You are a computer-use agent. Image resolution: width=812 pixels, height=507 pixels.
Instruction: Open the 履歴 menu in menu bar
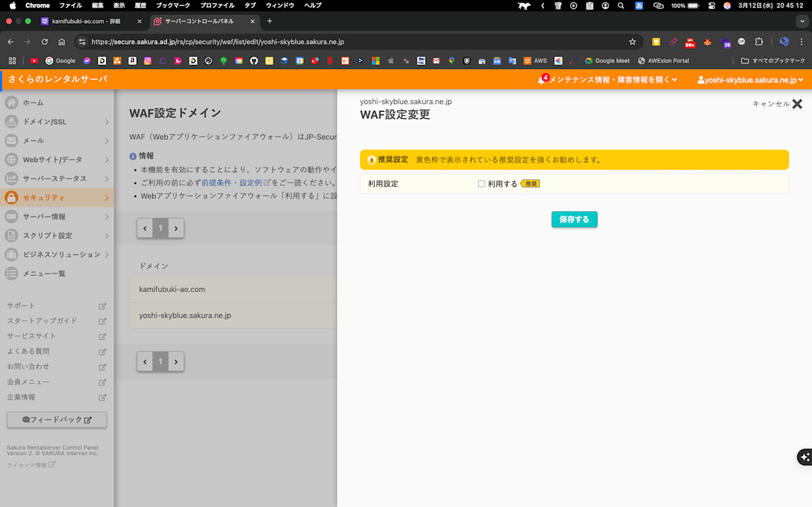(x=140, y=5)
